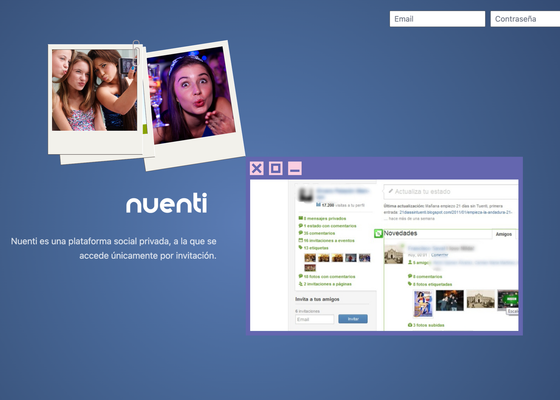Open the blogspot link in Última actualización
Image resolution: width=560 pixels, height=400 pixels.
[456, 212]
